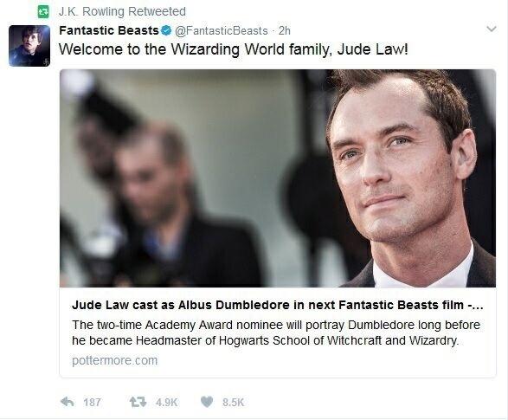Click the 4.9K retweets count
Screen dimensions: 508x420
[x=166, y=402]
